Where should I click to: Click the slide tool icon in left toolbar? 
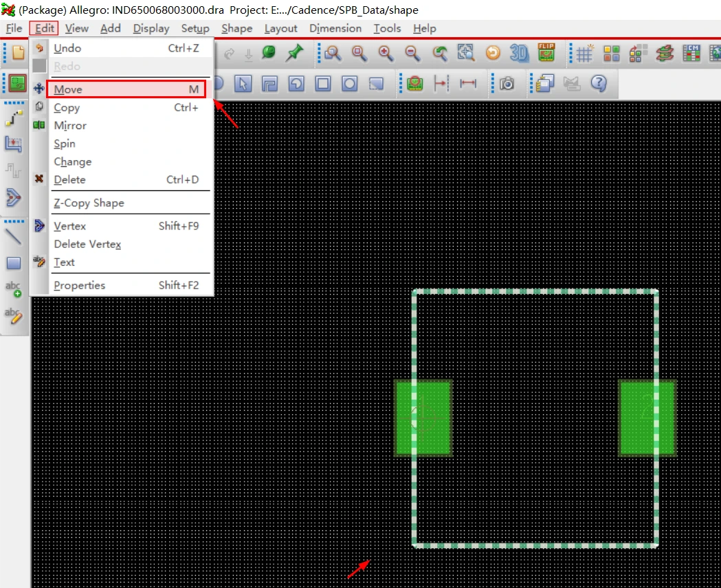tap(13, 144)
